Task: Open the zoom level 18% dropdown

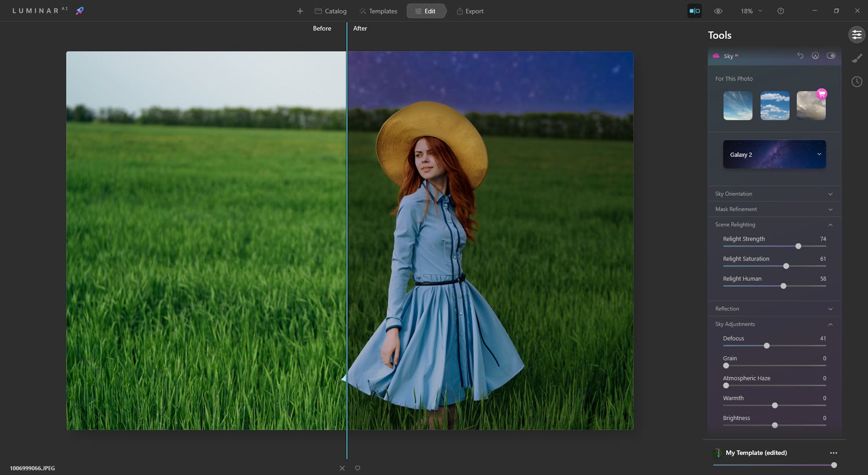Action: tap(751, 11)
